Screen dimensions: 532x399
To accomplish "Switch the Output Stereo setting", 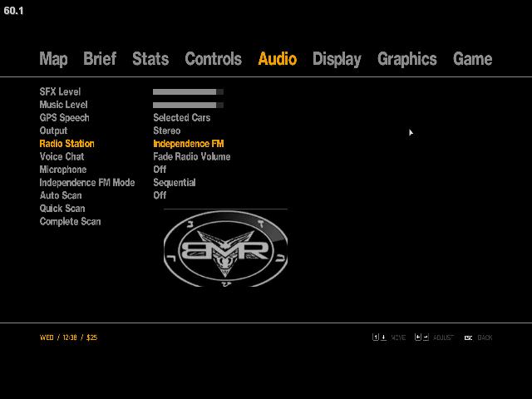I will pos(166,131).
